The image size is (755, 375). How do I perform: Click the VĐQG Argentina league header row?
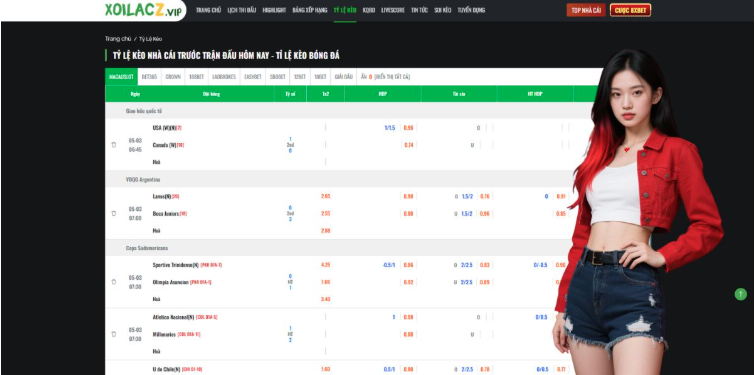pos(339,179)
